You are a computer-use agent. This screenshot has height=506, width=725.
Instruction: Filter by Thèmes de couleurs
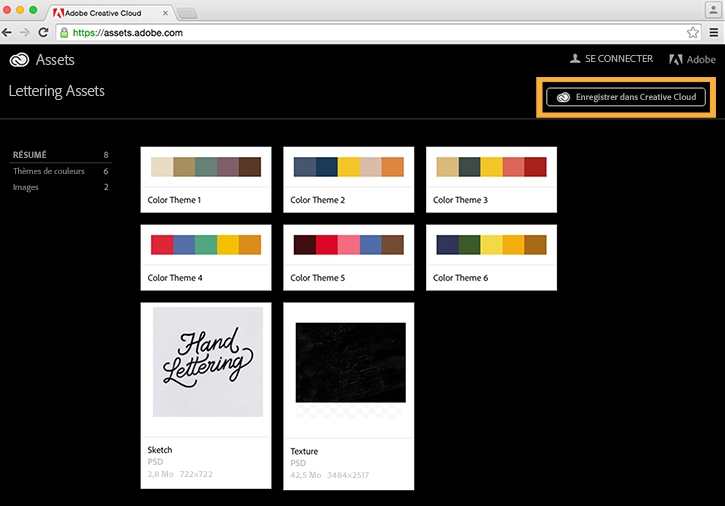[61, 171]
